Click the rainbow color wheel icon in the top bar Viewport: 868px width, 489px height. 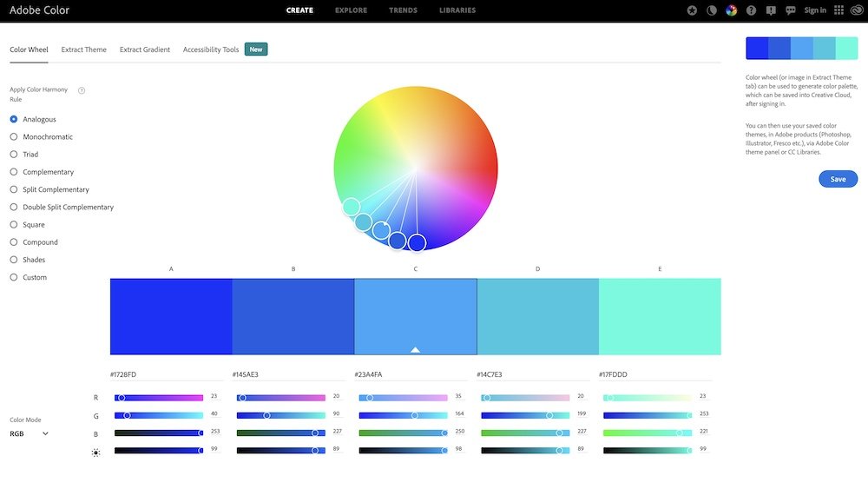click(731, 10)
